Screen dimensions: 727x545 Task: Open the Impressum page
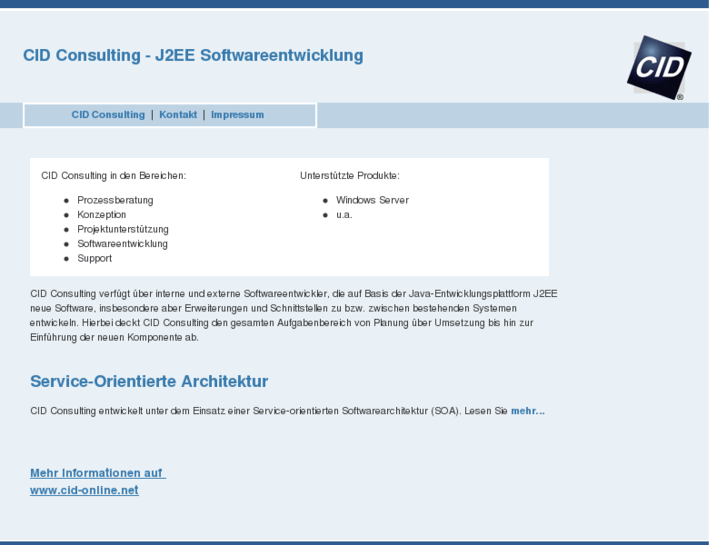(237, 115)
